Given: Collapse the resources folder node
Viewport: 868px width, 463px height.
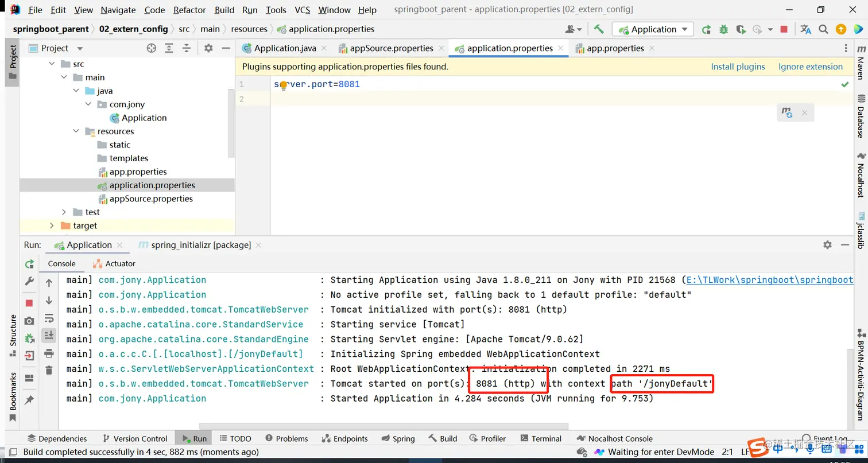Looking at the screenshot, I should click(76, 131).
